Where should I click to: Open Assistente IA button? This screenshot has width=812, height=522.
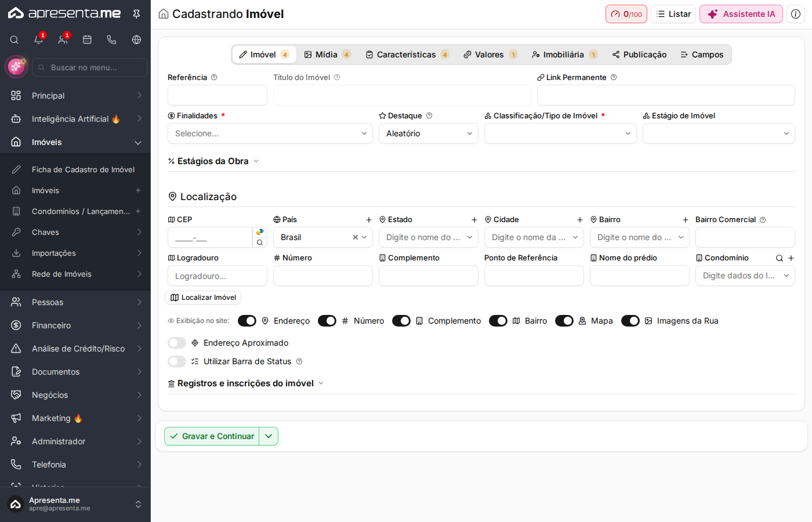pyautogui.click(x=741, y=14)
